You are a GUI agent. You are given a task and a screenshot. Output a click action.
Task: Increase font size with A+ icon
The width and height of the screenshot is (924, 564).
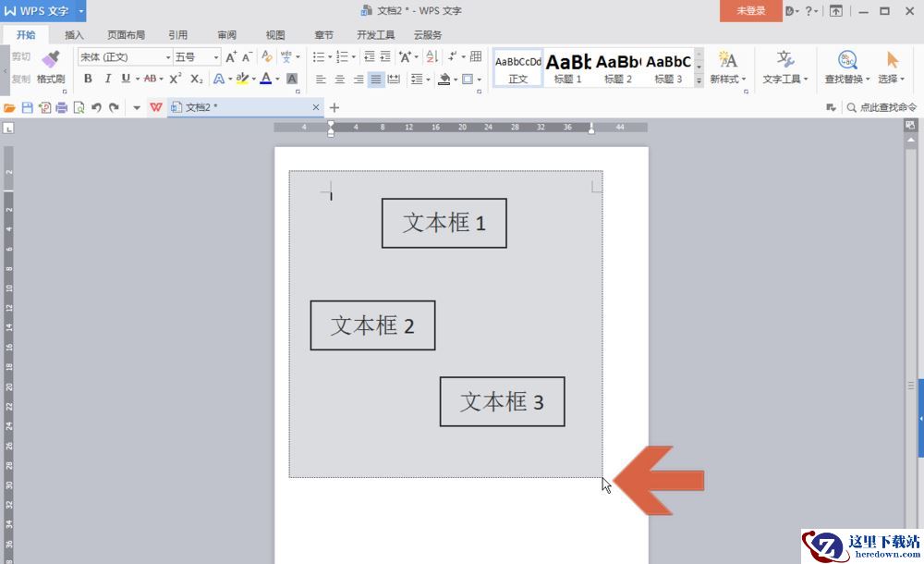230,56
